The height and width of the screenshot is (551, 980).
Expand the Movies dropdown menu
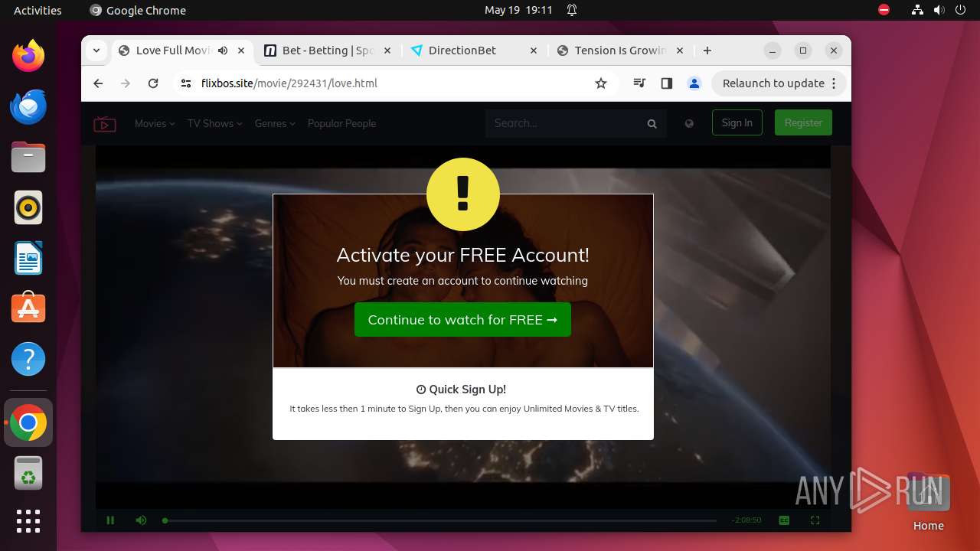(155, 123)
